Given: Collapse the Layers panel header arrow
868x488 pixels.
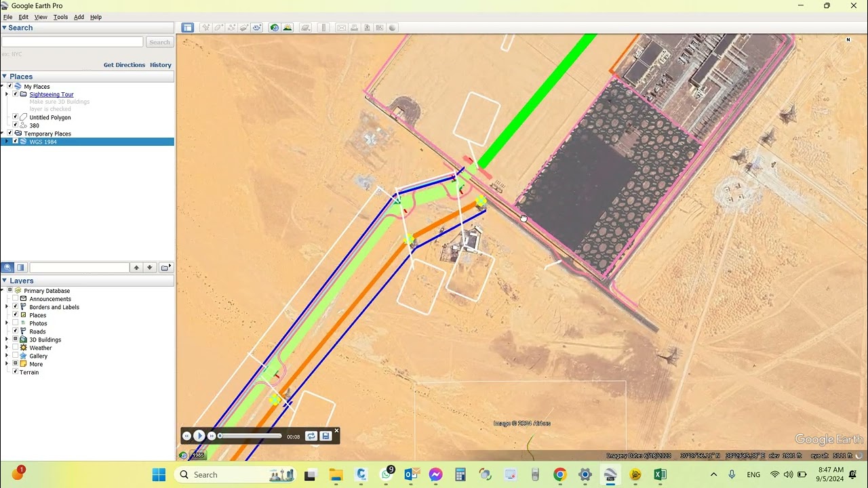Looking at the screenshot, I should [x=4, y=281].
